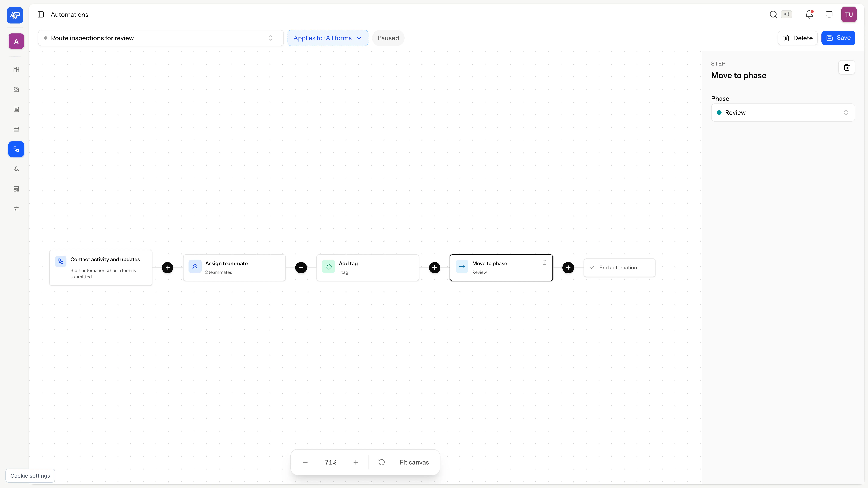Select the End automation node

619,268
